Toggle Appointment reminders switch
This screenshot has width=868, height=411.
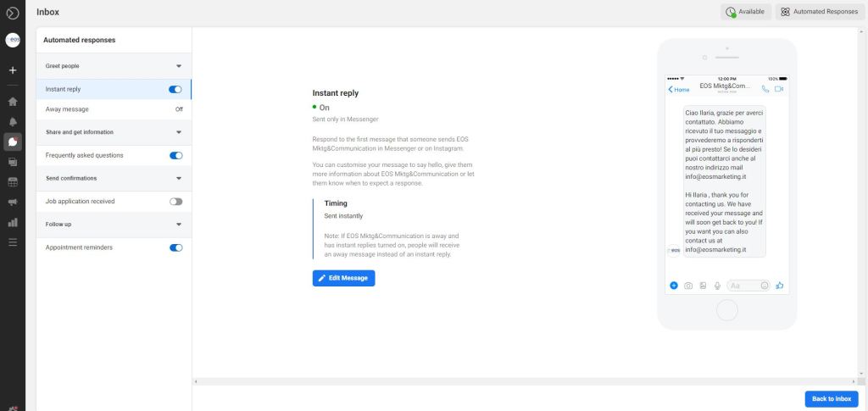pyautogui.click(x=175, y=247)
